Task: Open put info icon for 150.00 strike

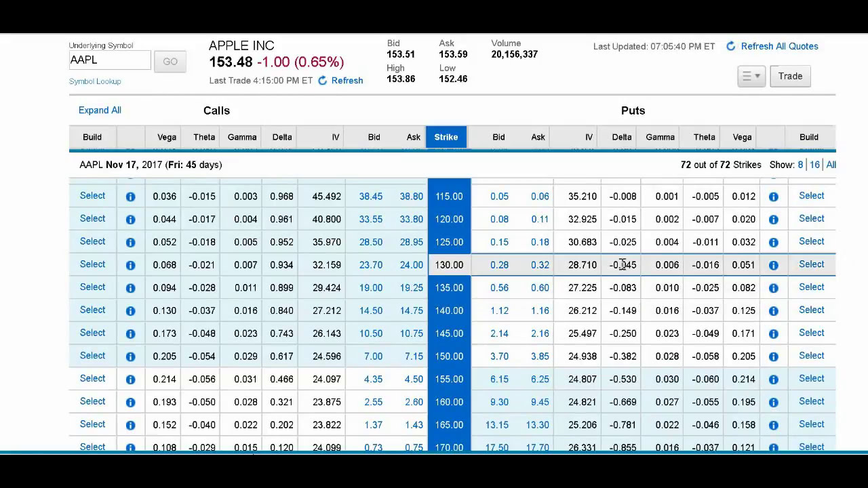Action: [774, 357]
